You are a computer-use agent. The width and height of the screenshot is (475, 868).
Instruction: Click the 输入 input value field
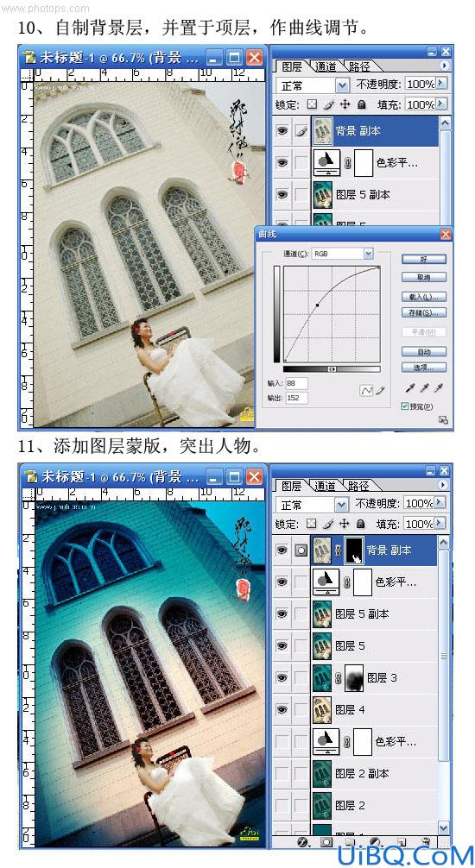pyautogui.click(x=297, y=384)
